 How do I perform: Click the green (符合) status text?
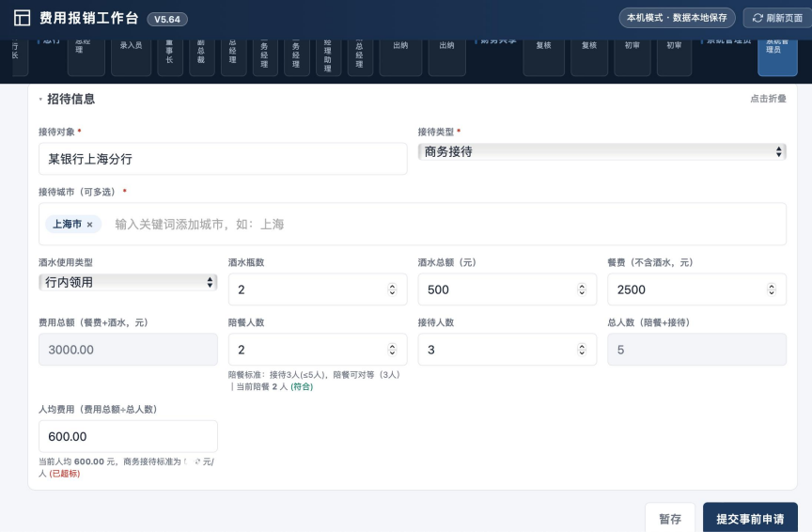[302, 386]
